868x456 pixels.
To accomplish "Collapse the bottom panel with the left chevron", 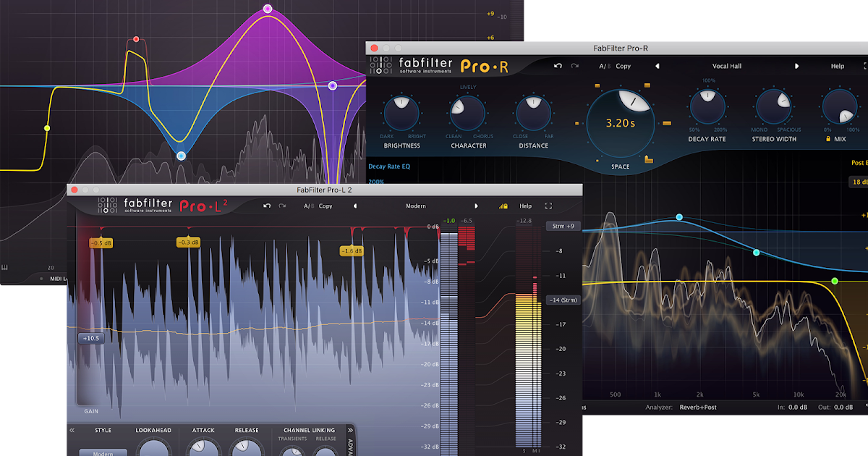I will (x=72, y=430).
